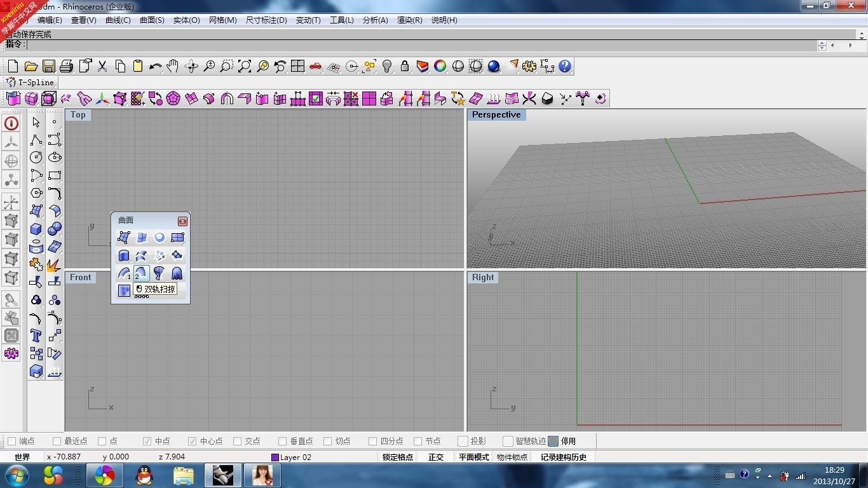Open the blue Help question mark icon
The image size is (868, 488).
565,66
